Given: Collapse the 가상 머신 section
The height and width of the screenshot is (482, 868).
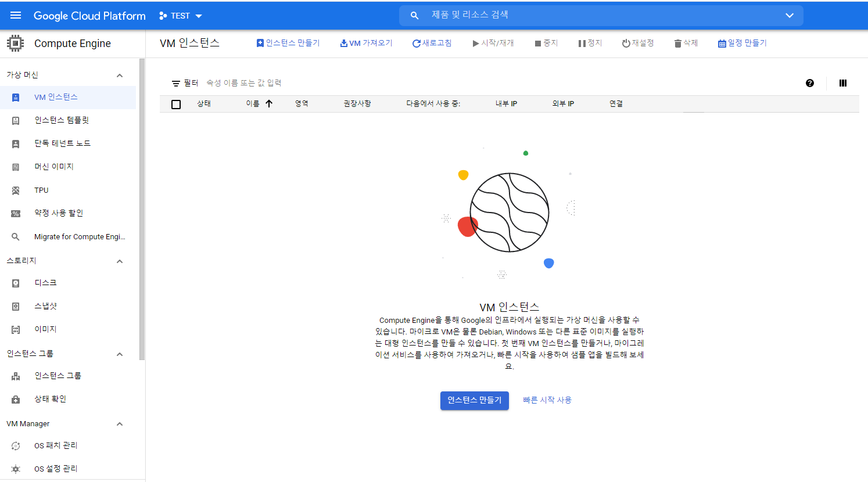Looking at the screenshot, I should point(120,75).
